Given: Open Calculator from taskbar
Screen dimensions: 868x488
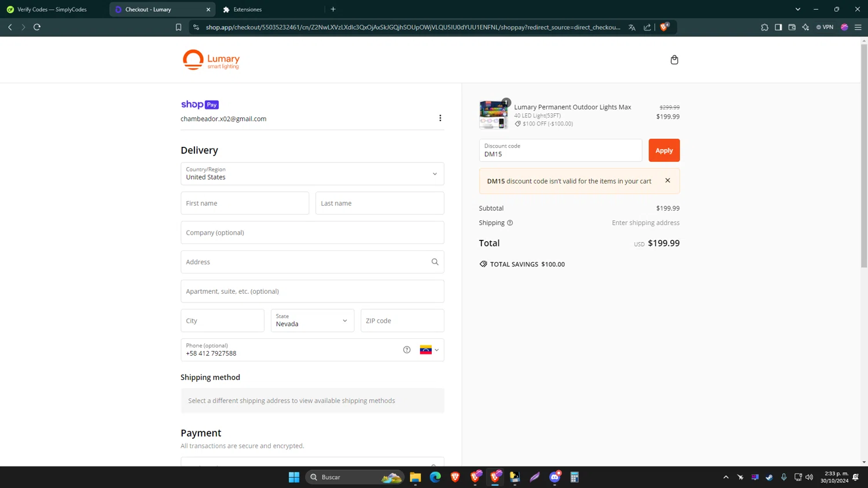Looking at the screenshot, I should click(x=575, y=477).
